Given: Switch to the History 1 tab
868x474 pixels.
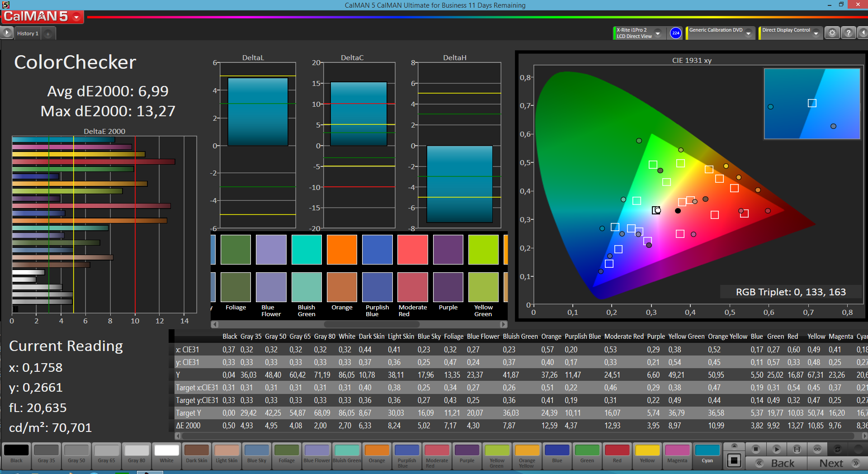Looking at the screenshot, I should click(28, 33).
